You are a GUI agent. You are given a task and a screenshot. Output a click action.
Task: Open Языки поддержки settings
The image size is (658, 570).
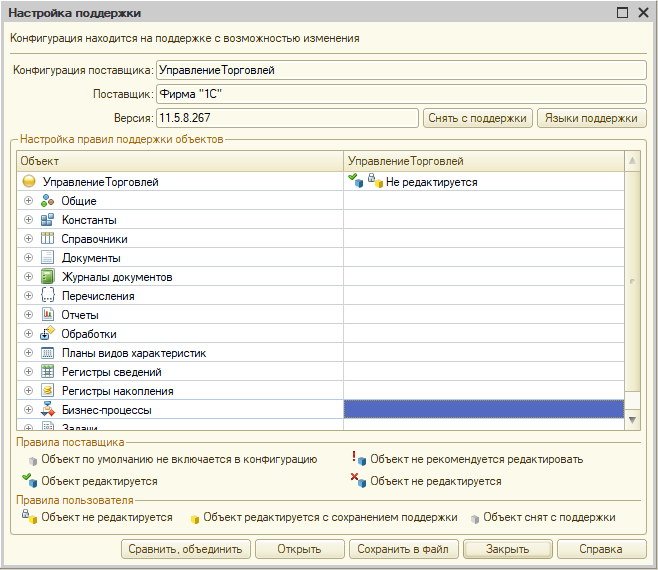click(591, 118)
